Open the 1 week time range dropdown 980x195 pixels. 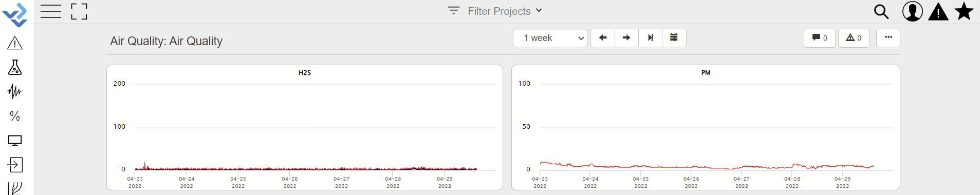click(x=550, y=38)
